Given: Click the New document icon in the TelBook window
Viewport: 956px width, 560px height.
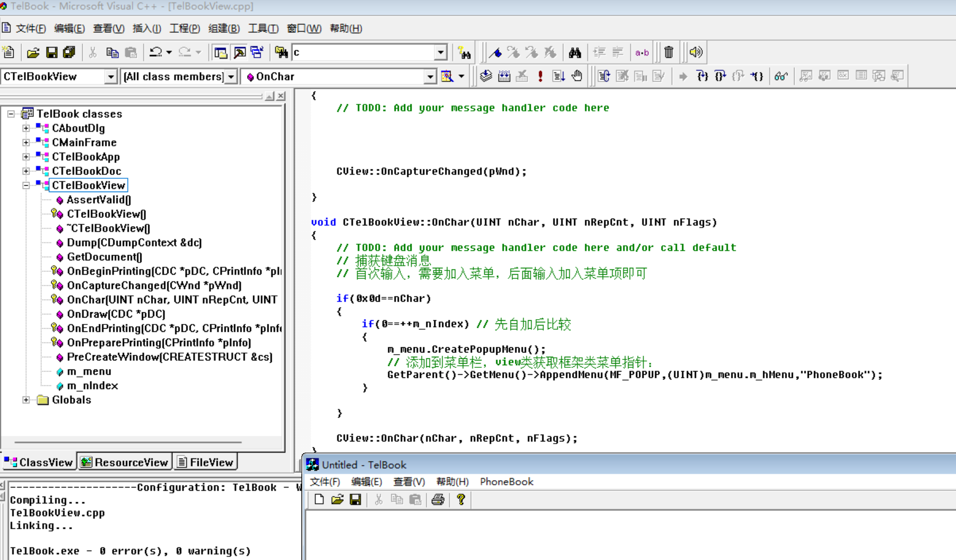Looking at the screenshot, I should [x=319, y=500].
